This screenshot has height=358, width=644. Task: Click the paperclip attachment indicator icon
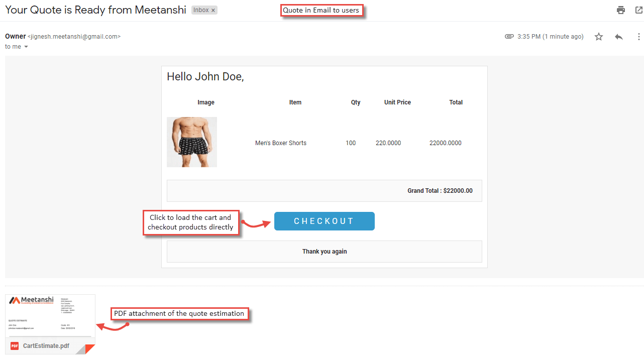click(x=509, y=37)
